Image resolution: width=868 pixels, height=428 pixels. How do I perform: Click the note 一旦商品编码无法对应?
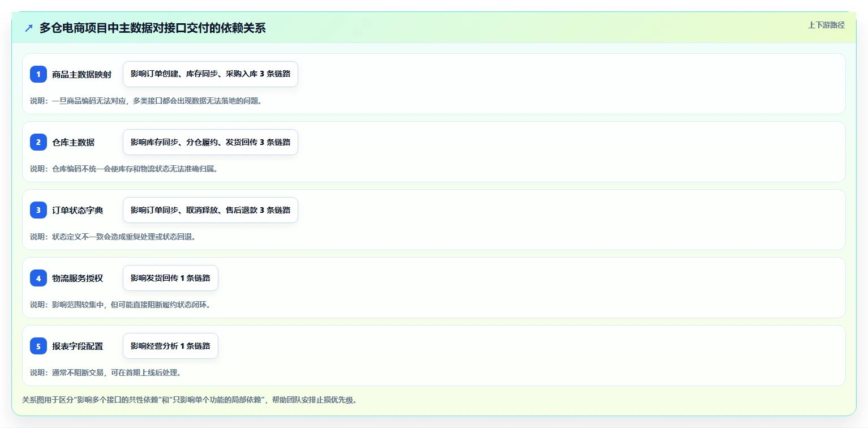[146, 101]
